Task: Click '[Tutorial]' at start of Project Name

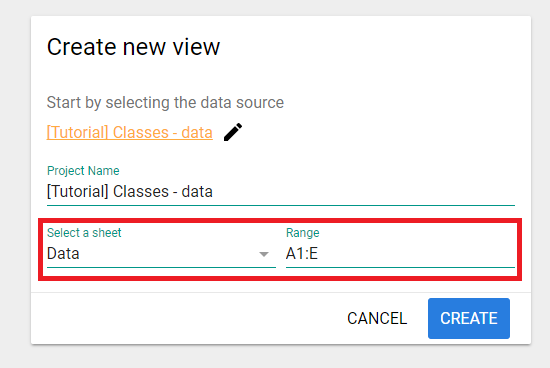Action: click(78, 192)
